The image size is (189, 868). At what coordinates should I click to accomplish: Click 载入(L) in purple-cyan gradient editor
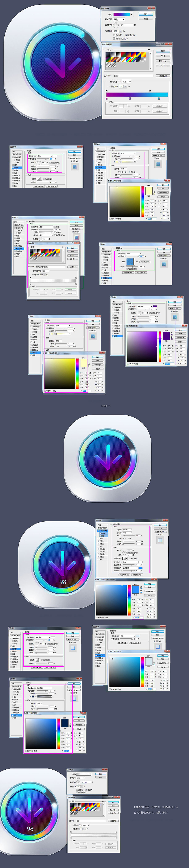point(163,61)
